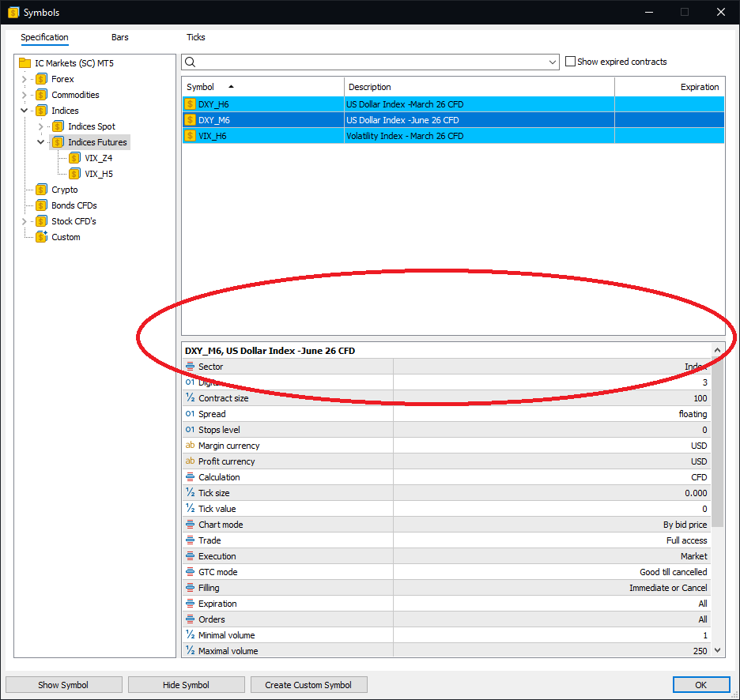740x700 pixels.
Task: Click the VIX_Z4 symbol icon
Action: point(74,158)
